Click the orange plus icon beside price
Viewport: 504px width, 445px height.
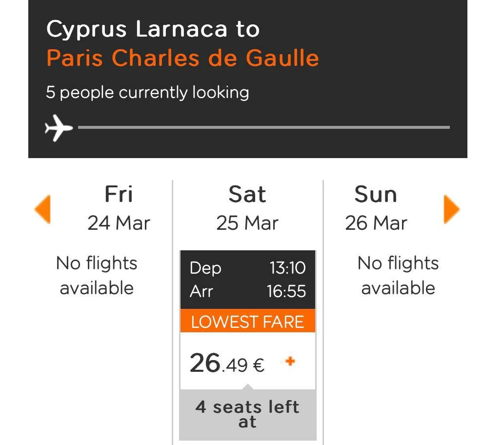[x=290, y=362]
